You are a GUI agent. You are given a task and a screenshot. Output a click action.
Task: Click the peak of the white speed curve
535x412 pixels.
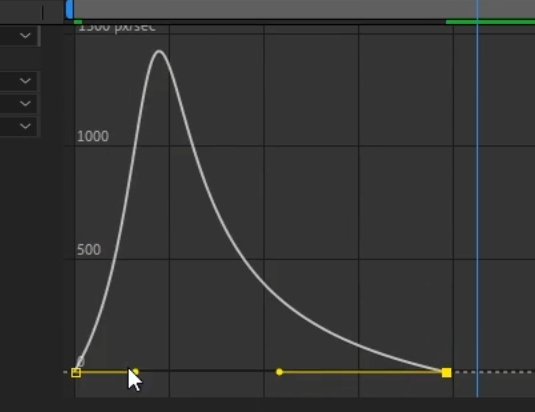click(159, 52)
